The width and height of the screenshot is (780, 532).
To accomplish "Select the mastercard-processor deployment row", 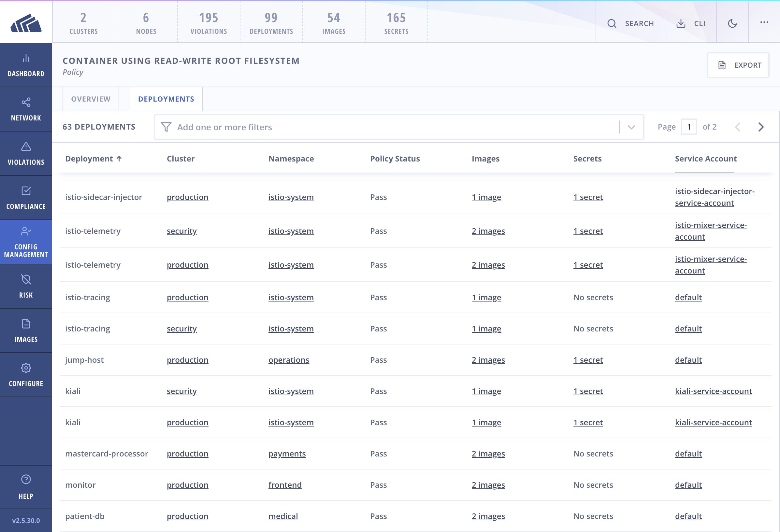I will 415,454.
